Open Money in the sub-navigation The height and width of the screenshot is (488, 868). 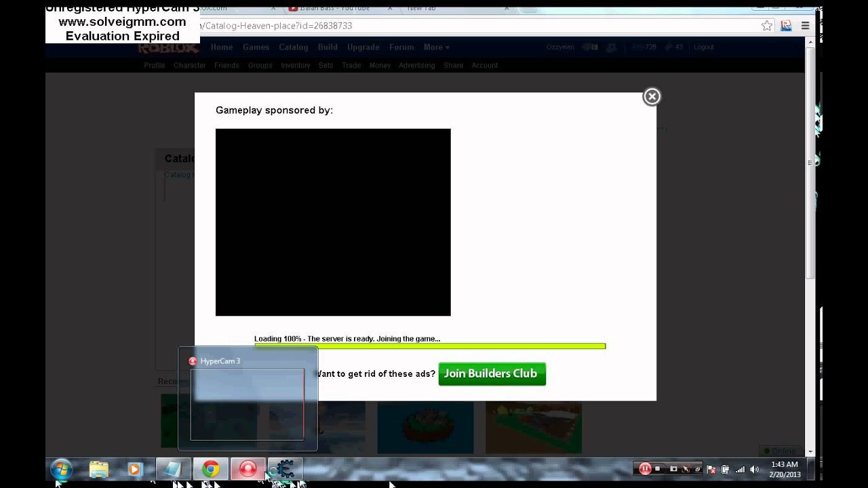pyautogui.click(x=380, y=66)
